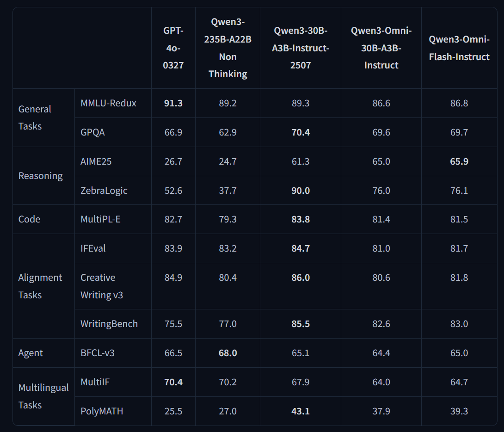Click the 37.7 ZebraLogic score

pos(227,191)
